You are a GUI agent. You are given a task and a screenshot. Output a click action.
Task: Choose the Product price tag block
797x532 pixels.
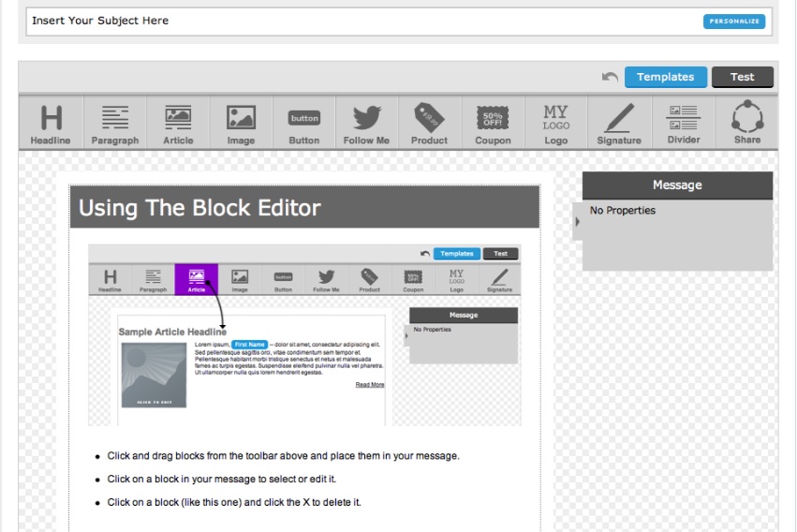[x=430, y=124]
